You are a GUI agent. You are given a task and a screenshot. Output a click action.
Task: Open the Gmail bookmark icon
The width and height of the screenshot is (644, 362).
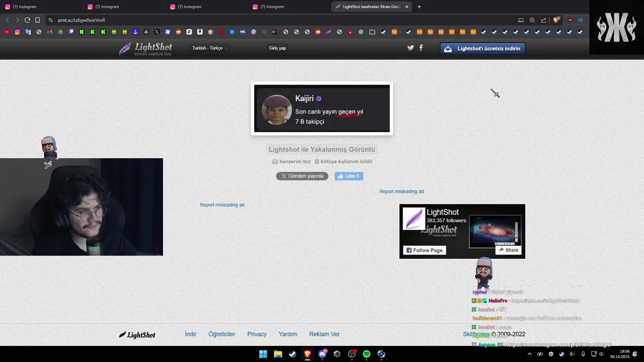[x=49, y=32]
